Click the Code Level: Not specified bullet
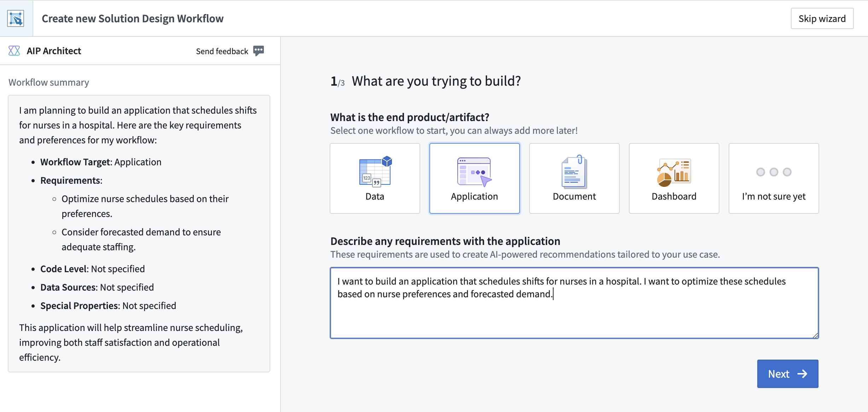 pos(93,269)
